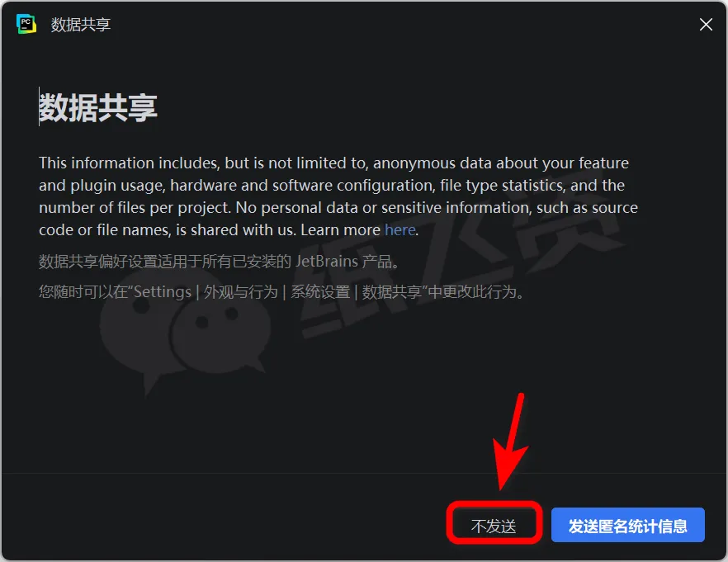Choose 不发送 to decline data sharing
Image resolution: width=728 pixels, height=562 pixels.
(494, 526)
